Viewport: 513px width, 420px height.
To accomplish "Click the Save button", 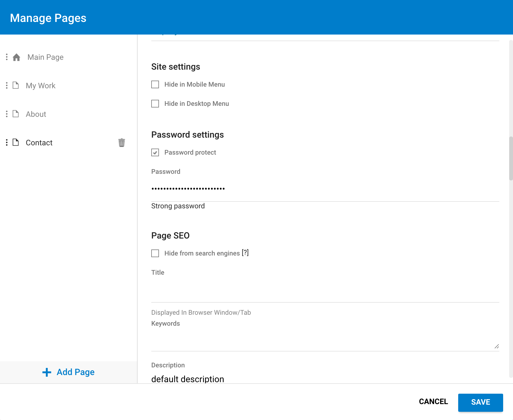I will [x=480, y=402].
